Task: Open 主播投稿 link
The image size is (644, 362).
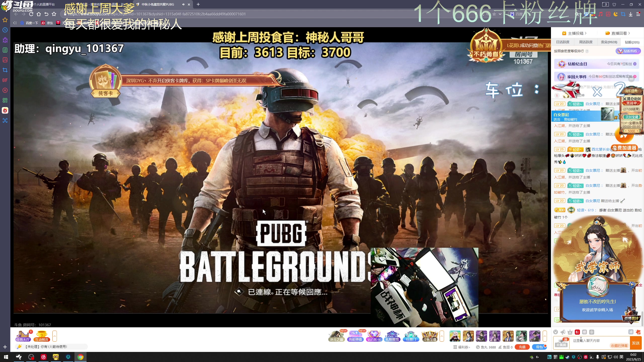Action: (x=575, y=33)
